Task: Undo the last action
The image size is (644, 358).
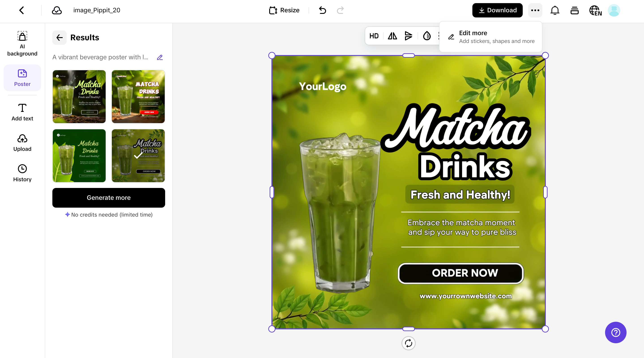Action: tap(322, 10)
